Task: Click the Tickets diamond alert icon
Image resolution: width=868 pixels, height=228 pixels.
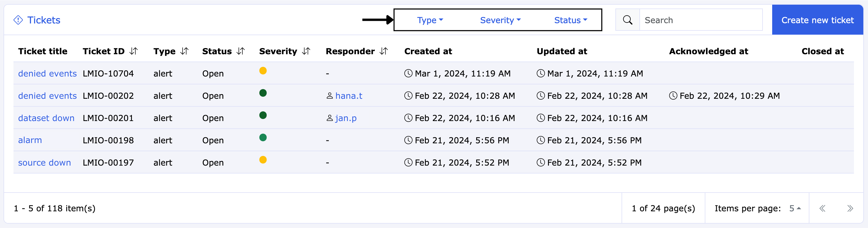Action: coord(18,20)
